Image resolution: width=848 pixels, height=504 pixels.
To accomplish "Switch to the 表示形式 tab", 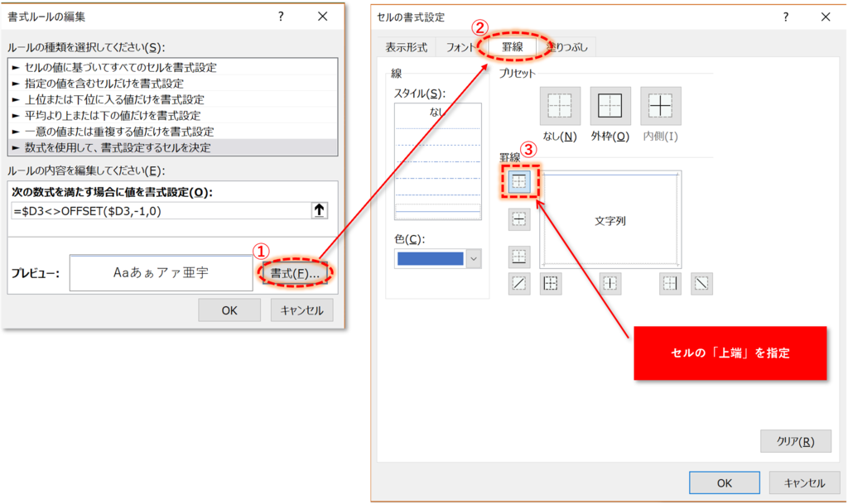I will (x=407, y=47).
